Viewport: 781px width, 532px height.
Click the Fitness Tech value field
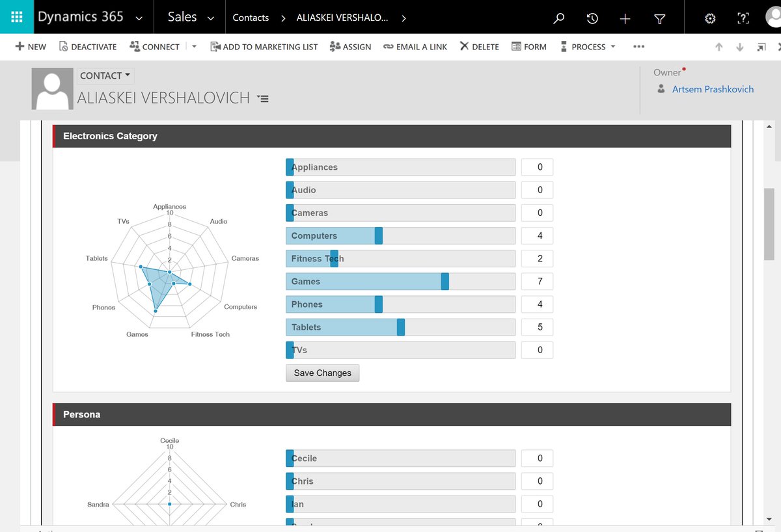click(537, 258)
